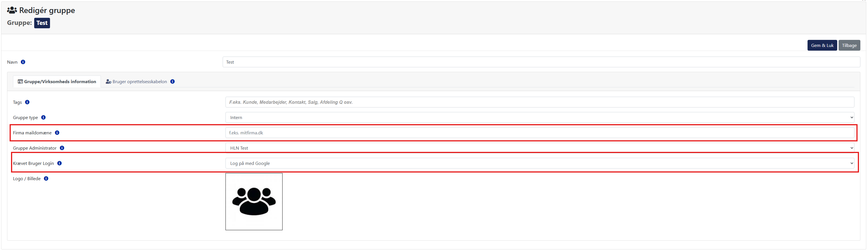
Task: Open info icon next to Logo / Billede
Action: pyautogui.click(x=46, y=178)
